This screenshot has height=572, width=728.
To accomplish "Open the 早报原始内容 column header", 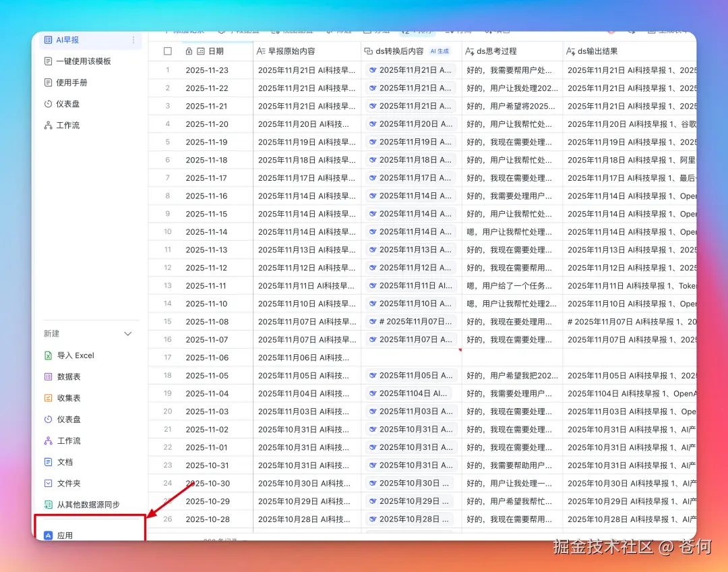I will tap(307, 51).
